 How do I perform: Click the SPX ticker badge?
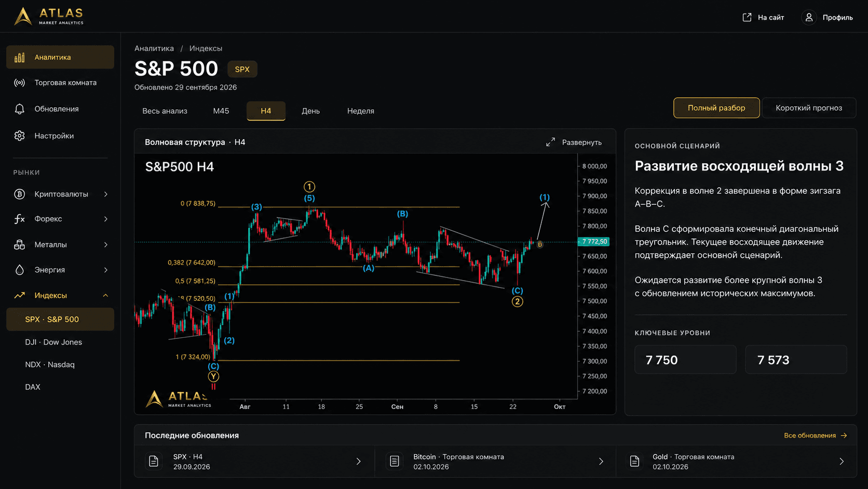click(x=242, y=69)
